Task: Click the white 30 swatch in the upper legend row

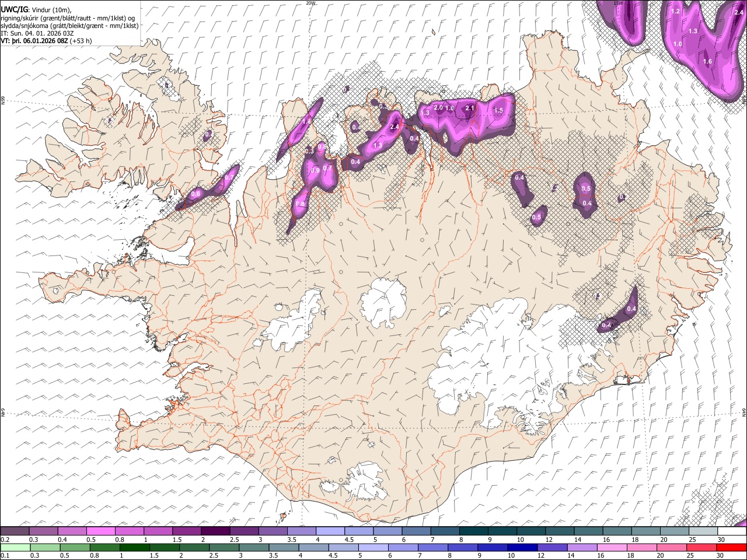Action: coord(732,531)
